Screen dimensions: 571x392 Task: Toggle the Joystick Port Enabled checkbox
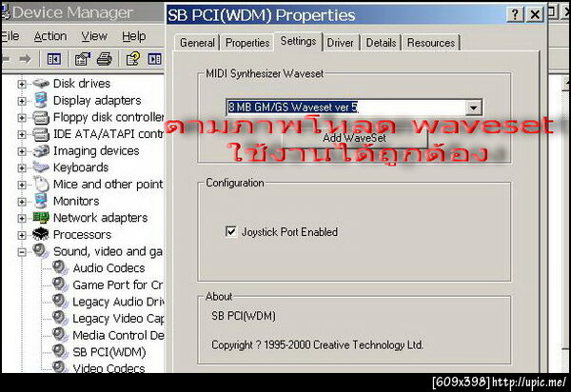231,231
